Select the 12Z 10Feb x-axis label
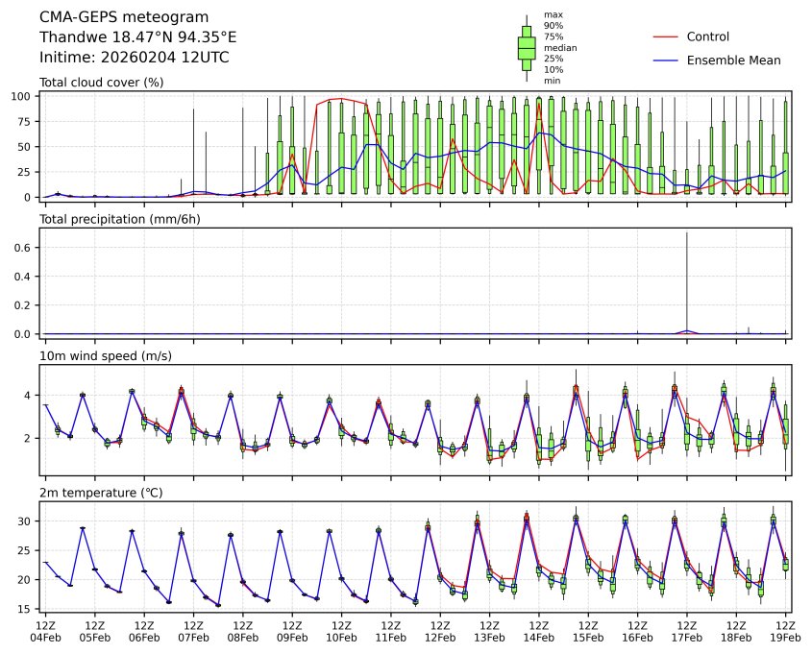The width and height of the screenshot is (812, 654). [341, 631]
